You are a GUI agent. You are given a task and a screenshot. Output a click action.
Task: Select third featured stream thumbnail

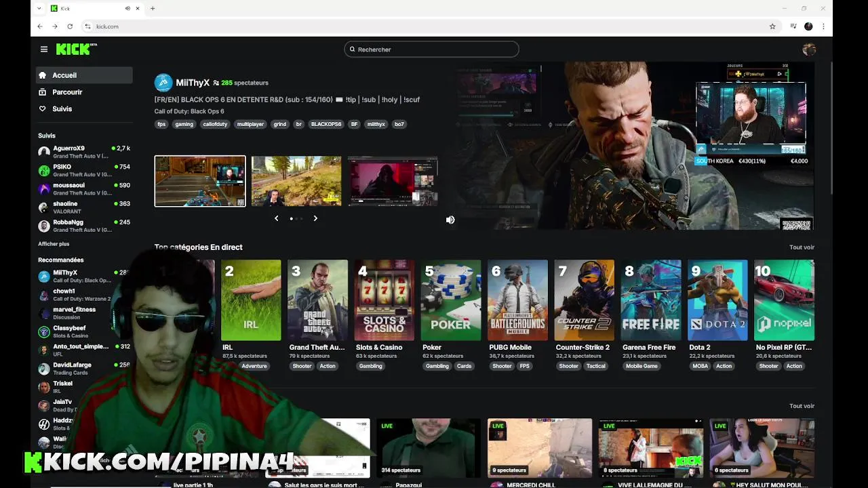point(393,181)
